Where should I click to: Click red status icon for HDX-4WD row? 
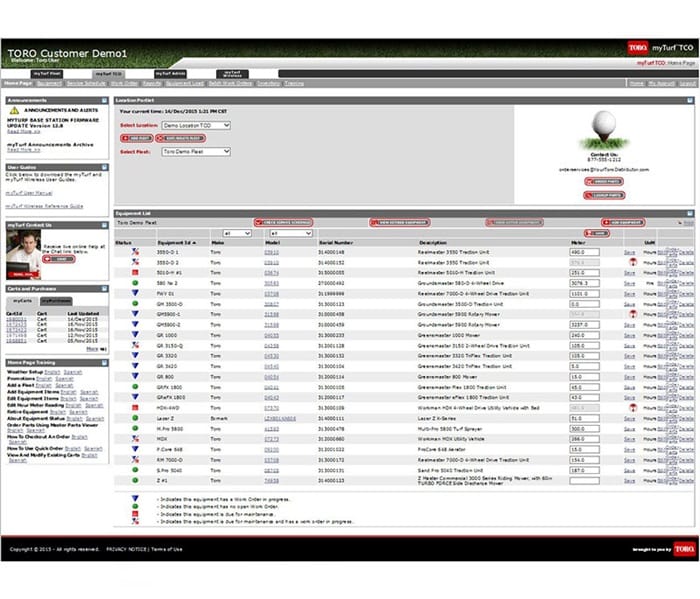click(135, 408)
